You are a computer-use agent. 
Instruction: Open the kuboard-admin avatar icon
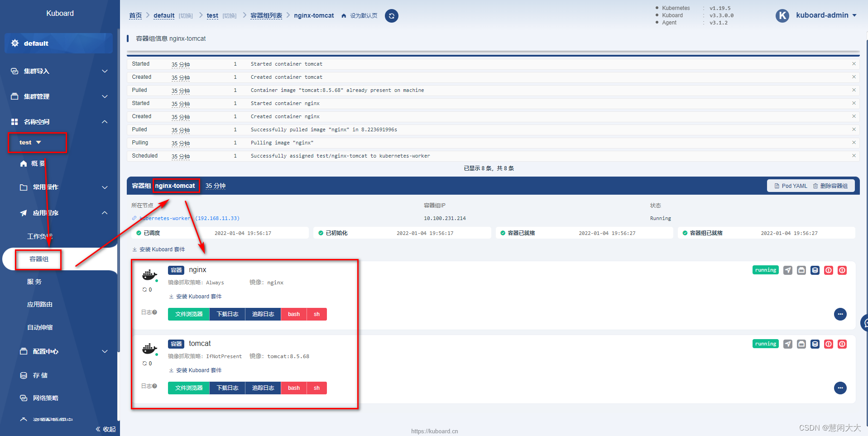(782, 15)
